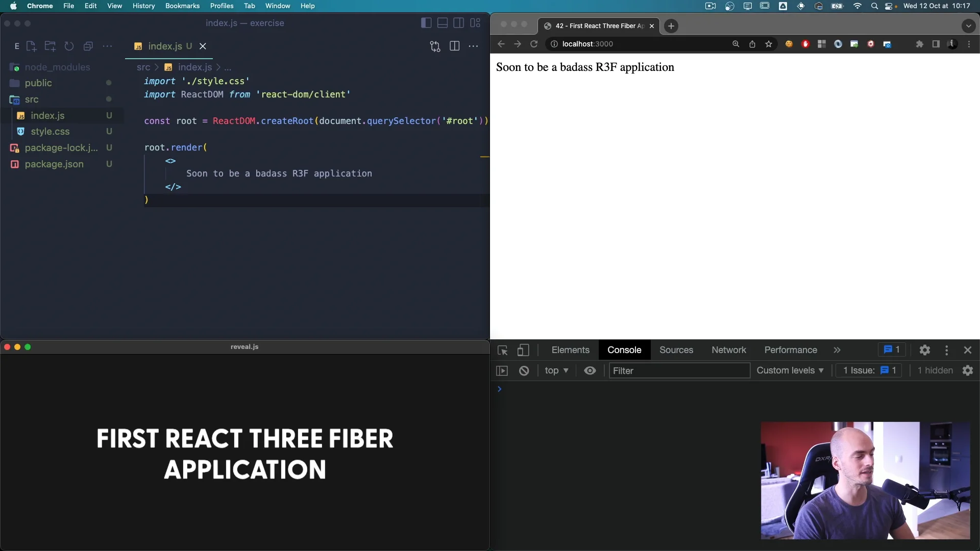Activate the inspect element tool in DevTools
This screenshot has width=980, height=551.
[502, 350]
